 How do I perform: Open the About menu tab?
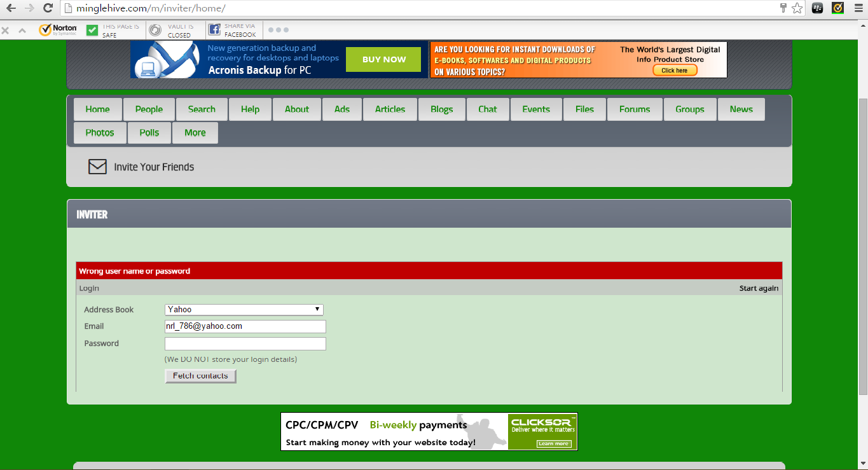(296, 109)
